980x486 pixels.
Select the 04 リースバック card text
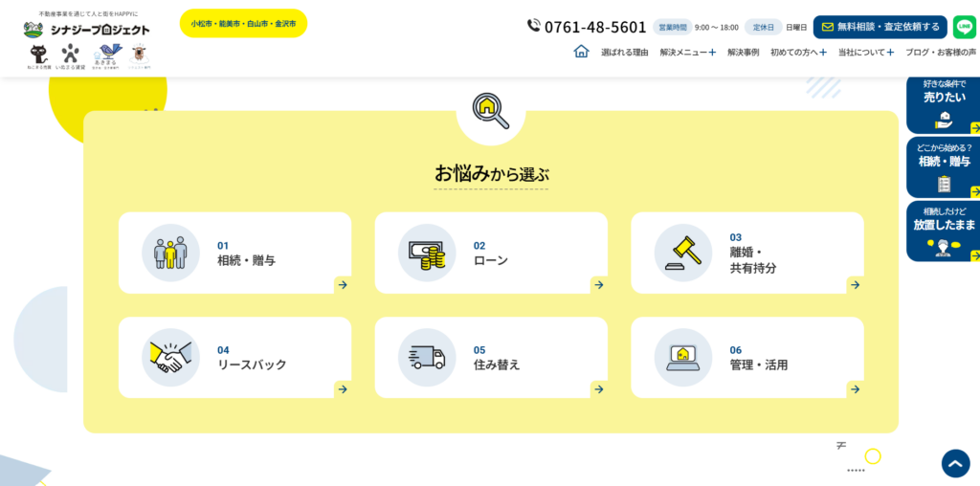(252, 358)
